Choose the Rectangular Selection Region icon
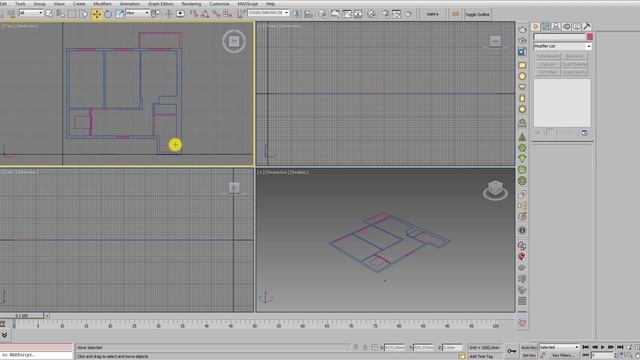This screenshot has width=640, height=360. (x=72, y=14)
